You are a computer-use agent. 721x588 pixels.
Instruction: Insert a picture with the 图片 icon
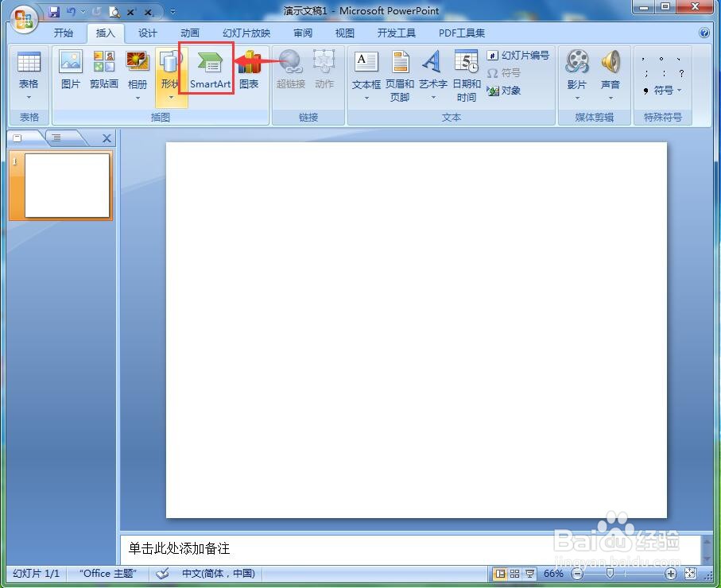pos(71,70)
